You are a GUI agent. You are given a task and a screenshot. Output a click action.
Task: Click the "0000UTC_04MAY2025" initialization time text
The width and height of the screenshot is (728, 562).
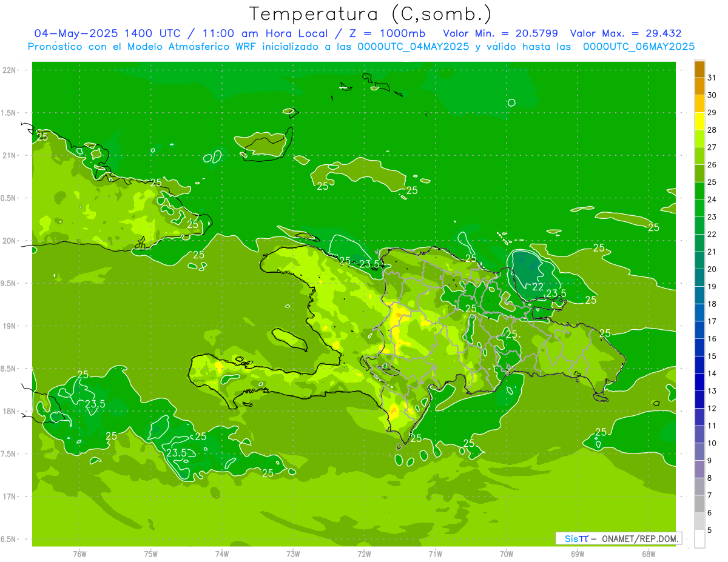point(413,47)
